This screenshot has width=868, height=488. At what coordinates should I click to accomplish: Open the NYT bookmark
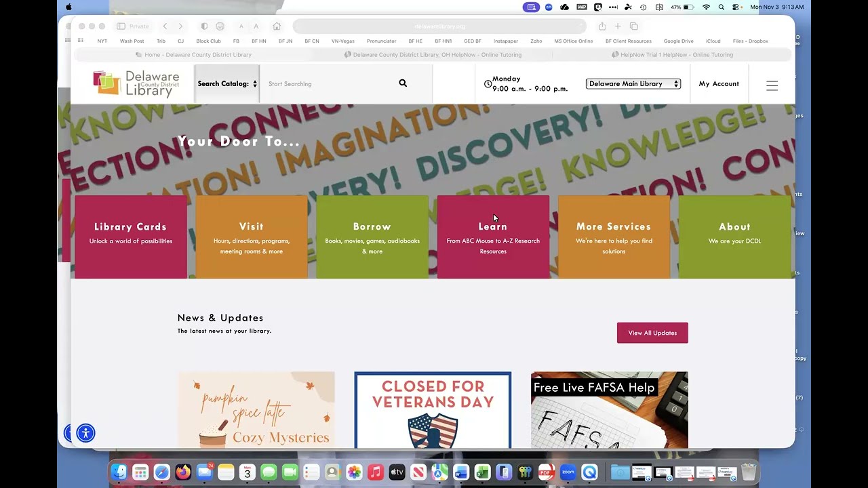pos(102,41)
